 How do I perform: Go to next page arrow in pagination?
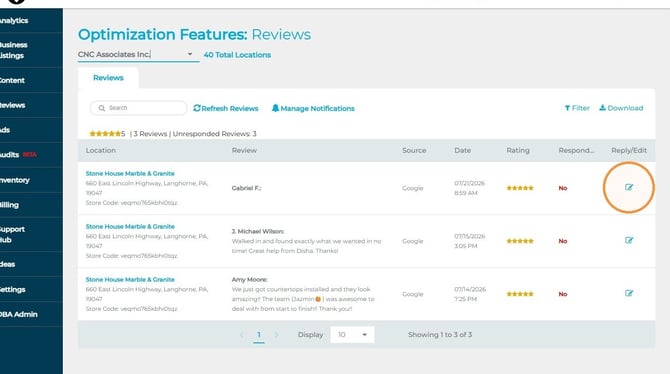[276, 335]
